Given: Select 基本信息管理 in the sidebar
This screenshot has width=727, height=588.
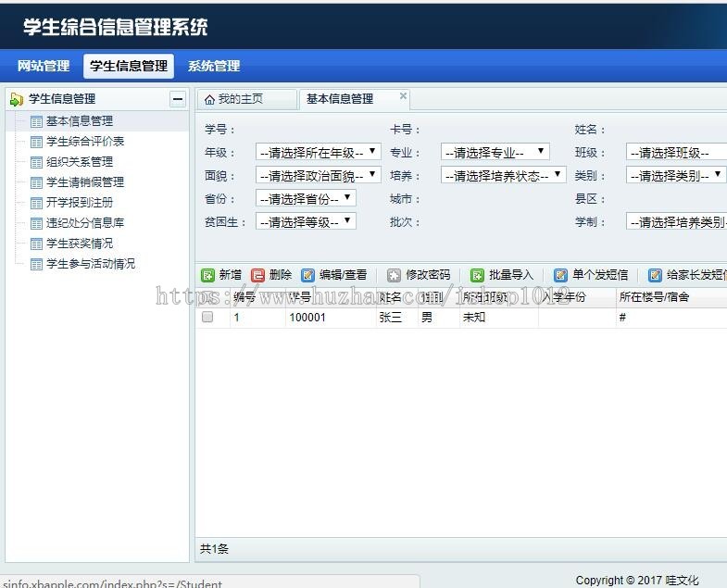Looking at the screenshot, I should click(x=80, y=121).
